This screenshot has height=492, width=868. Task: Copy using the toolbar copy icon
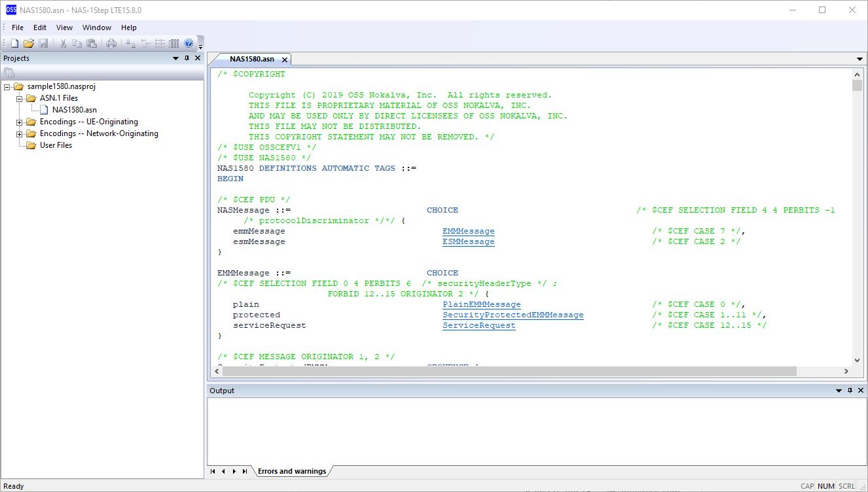pos(77,44)
